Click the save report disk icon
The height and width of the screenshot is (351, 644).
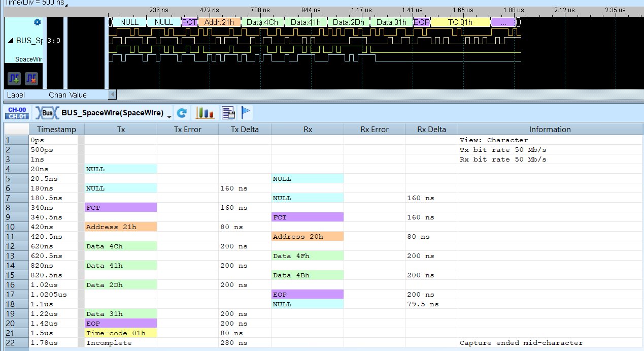(x=228, y=113)
